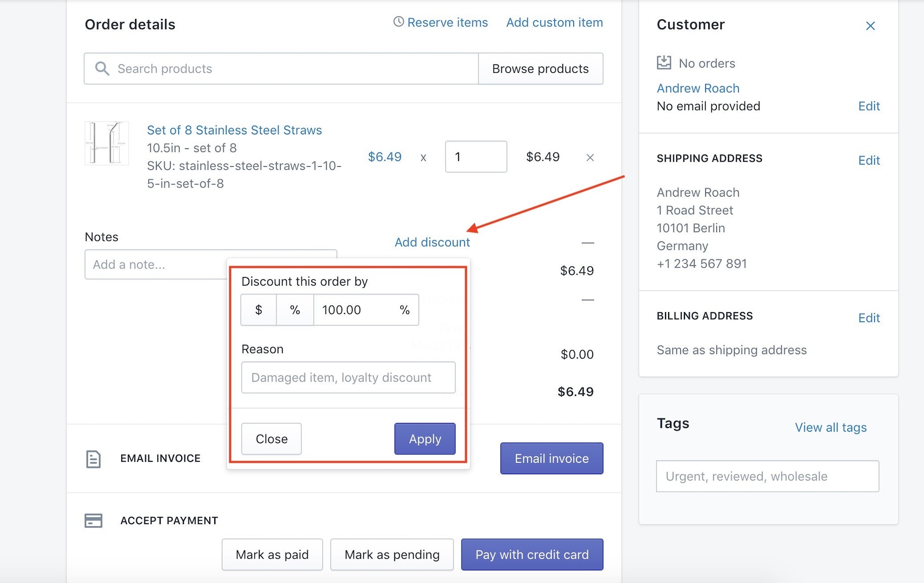This screenshot has width=924, height=583.
Task: Open Browse products
Action: tap(540, 69)
